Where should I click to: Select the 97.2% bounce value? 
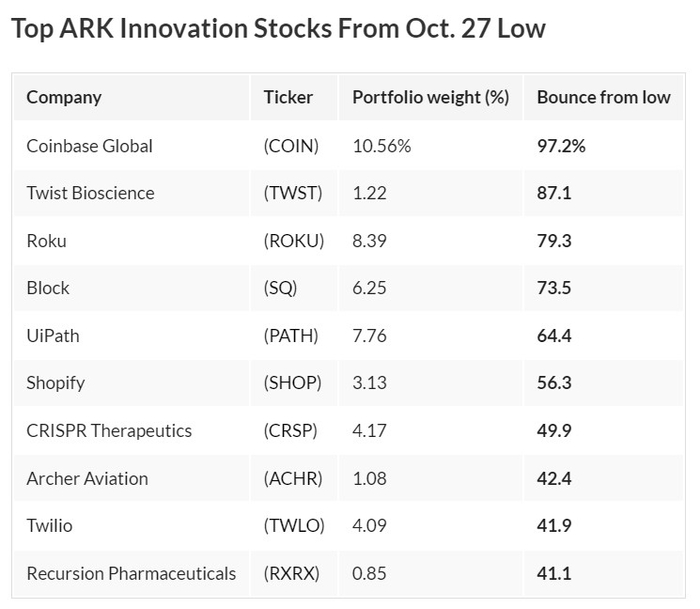click(561, 145)
